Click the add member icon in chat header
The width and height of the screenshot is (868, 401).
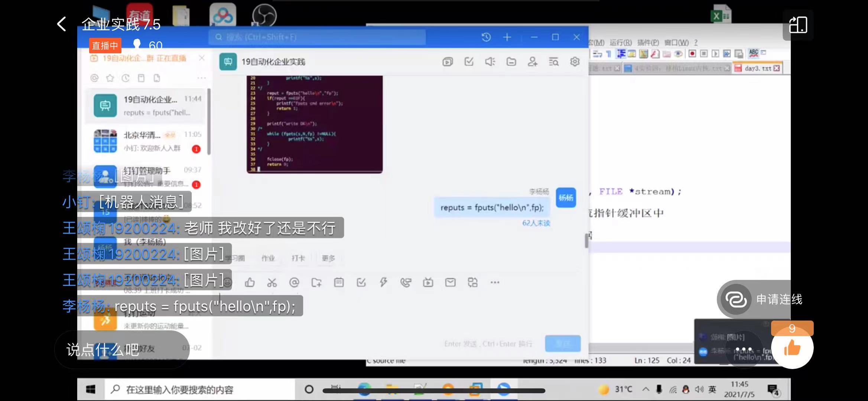532,62
